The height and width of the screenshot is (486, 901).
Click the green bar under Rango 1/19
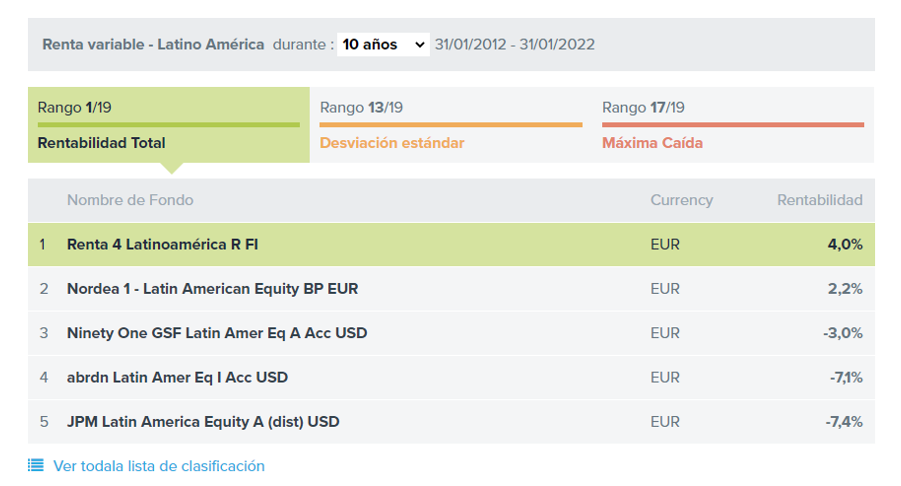click(x=168, y=125)
